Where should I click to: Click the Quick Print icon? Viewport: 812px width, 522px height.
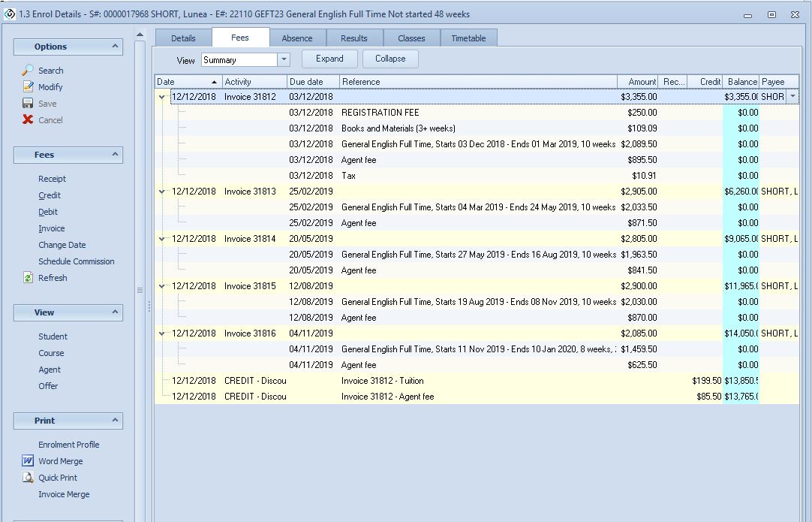tap(29, 477)
